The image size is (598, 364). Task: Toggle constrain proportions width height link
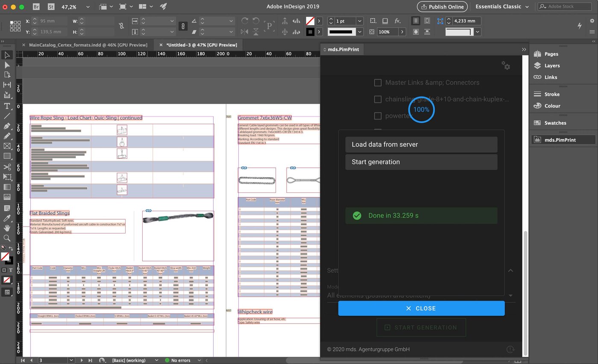point(122,26)
